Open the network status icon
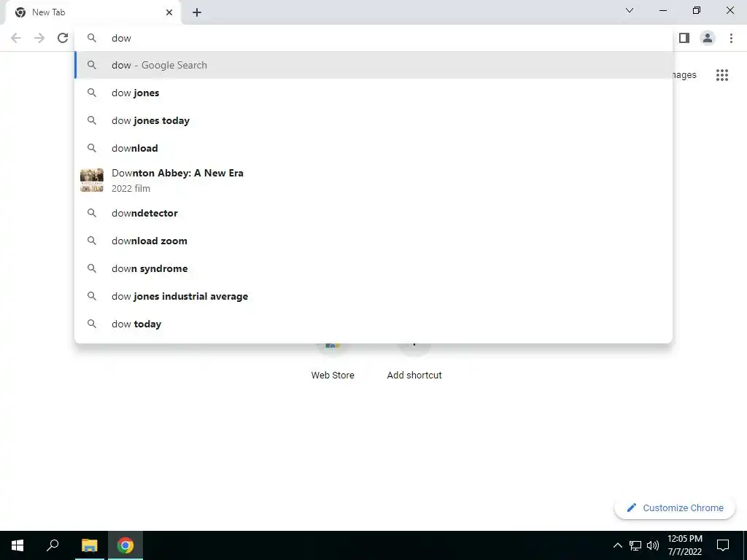The image size is (747, 560). [x=635, y=545]
